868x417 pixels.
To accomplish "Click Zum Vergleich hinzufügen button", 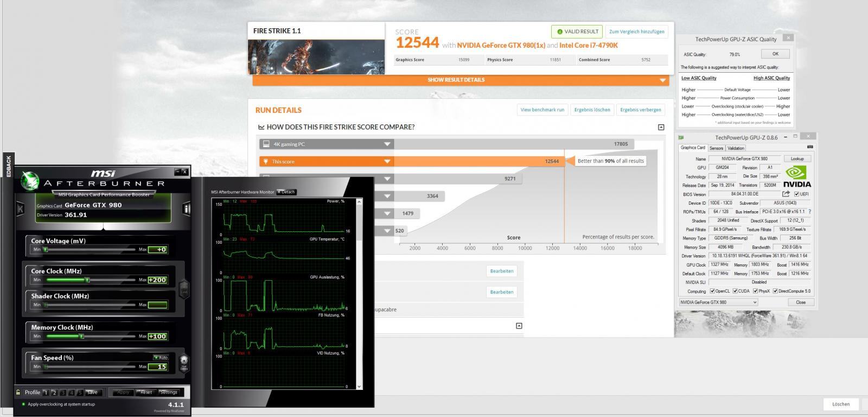I will pyautogui.click(x=636, y=31).
